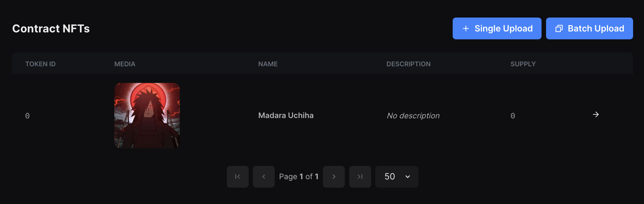
Task: Go to the previous page with left chevron
Action: click(263, 176)
